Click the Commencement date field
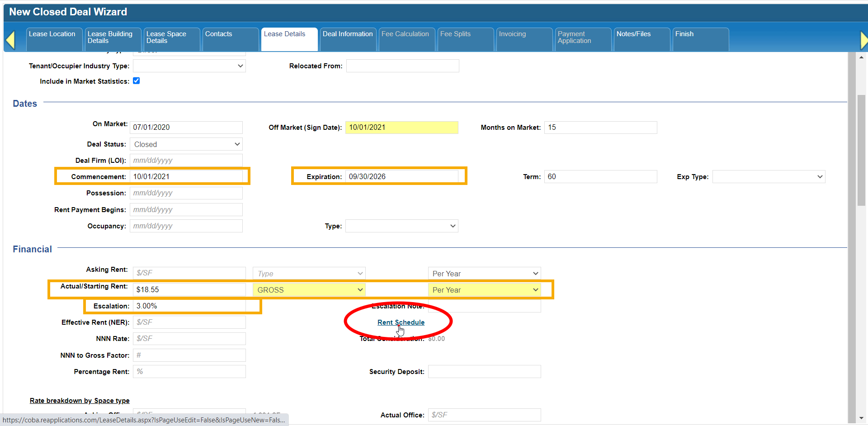 click(186, 177)
